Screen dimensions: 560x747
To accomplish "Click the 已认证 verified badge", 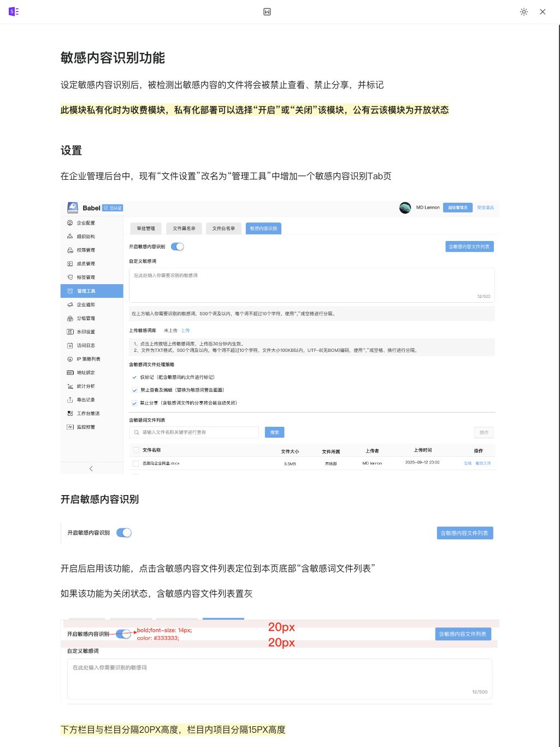I will (113, 208).
